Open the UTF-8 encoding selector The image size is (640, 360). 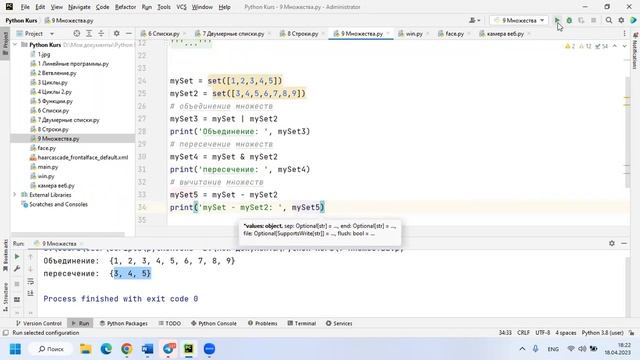(x=542, y=333)
